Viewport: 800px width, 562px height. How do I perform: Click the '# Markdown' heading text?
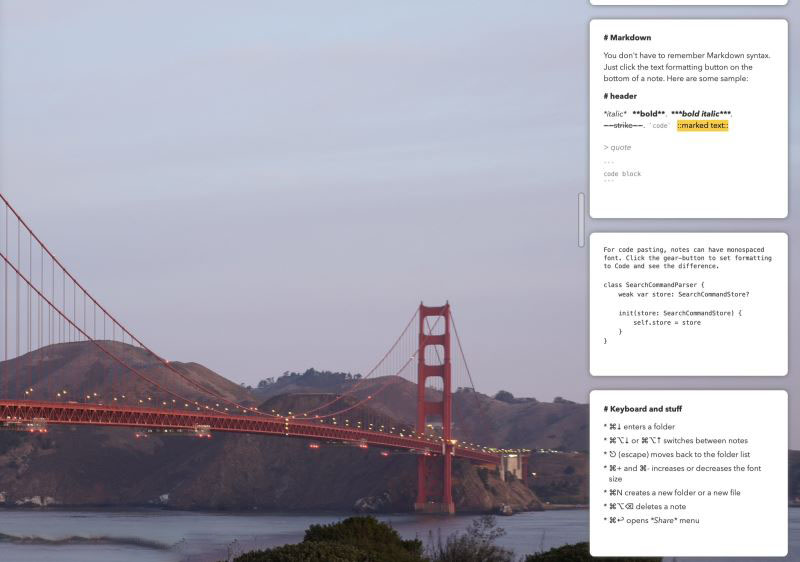627,38
